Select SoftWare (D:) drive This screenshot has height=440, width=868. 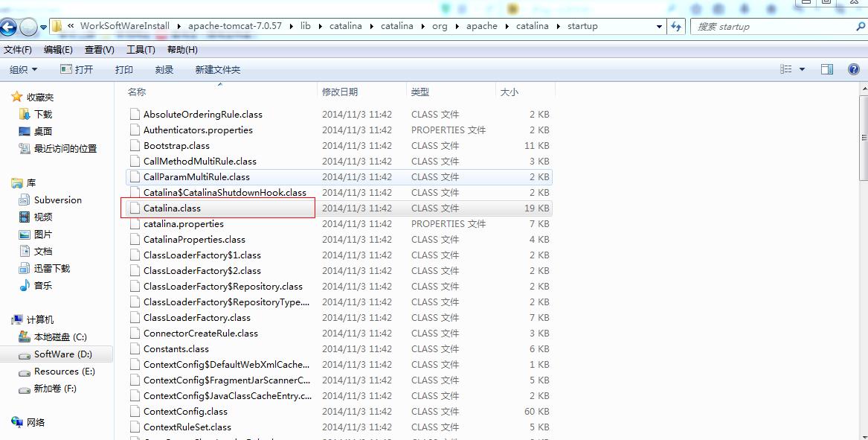click(62, 354)
